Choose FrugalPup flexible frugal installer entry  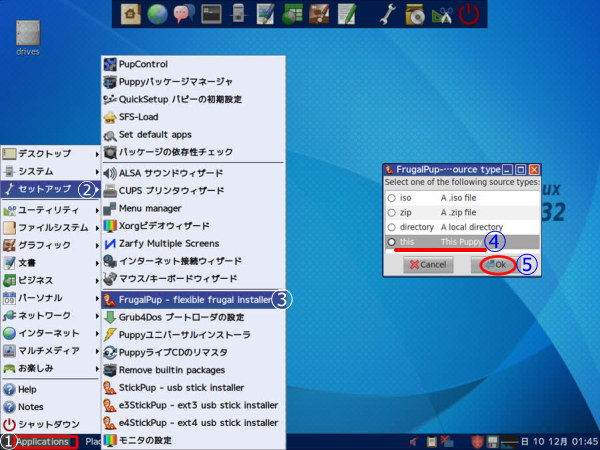coord(193,300)
